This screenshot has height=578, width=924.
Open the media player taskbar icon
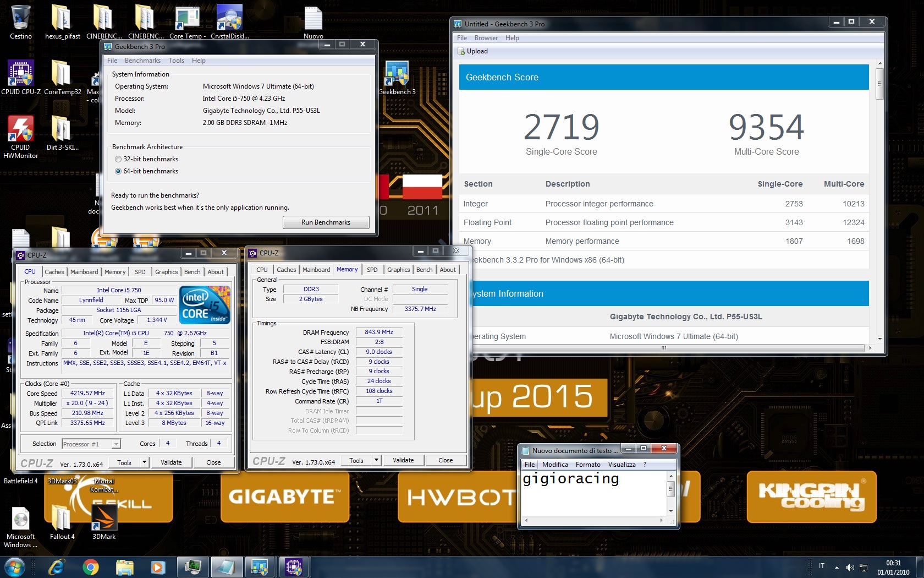point(157,567)
